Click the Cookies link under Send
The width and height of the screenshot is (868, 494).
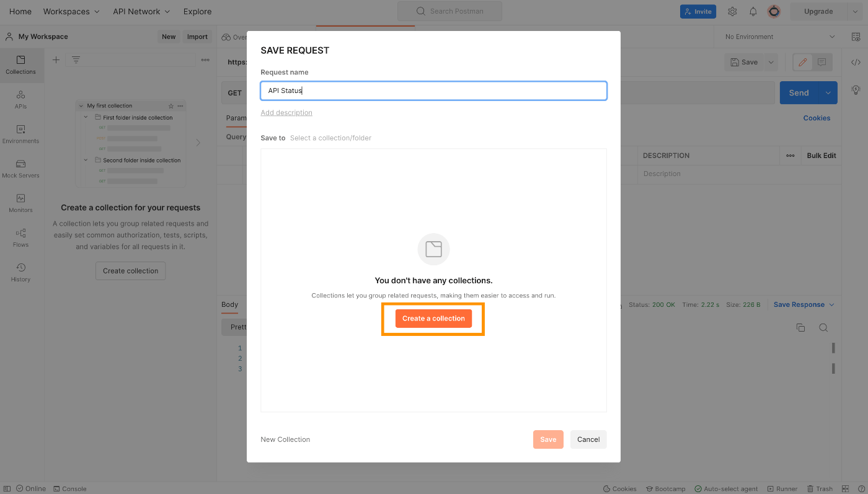[817, 118]
